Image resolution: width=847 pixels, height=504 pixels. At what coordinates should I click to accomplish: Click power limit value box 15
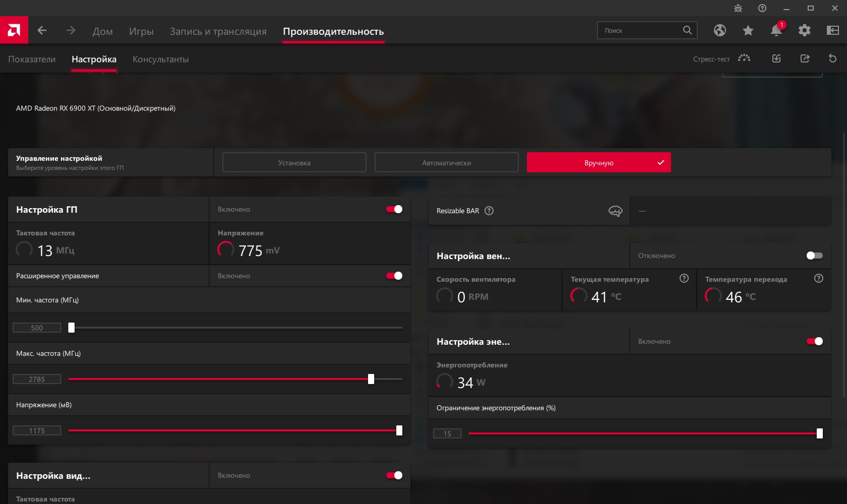click(447, 433)
